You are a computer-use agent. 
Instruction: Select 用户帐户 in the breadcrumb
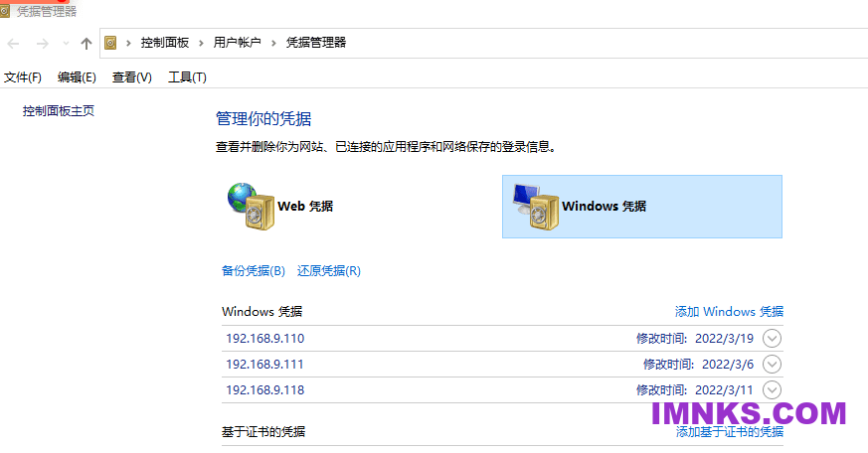[x=237, y=43]
